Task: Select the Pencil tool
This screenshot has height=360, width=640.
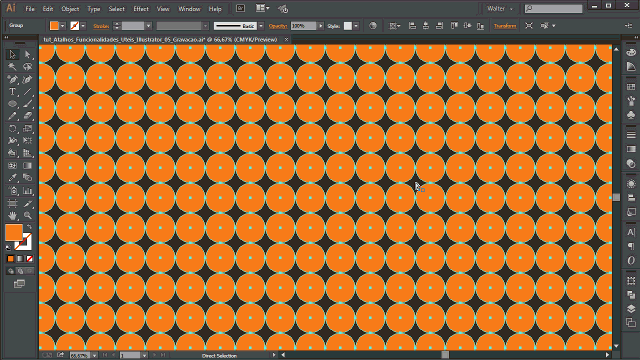Action: tap(13, 116)
